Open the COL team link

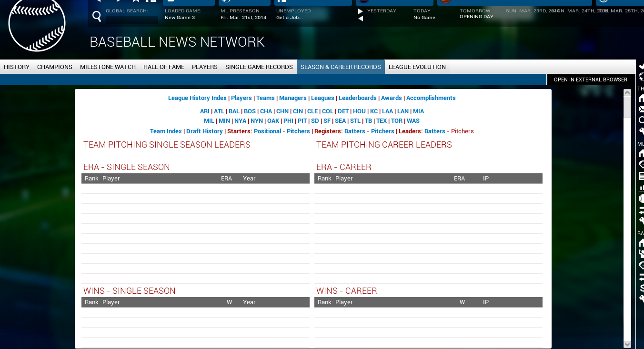[x=328, y=111]
